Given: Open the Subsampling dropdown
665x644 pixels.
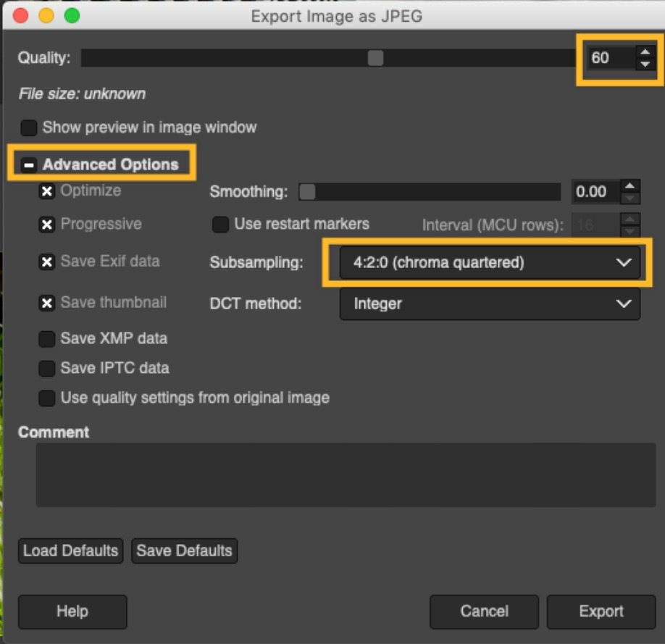Looking at the screenshot, I should [490, 263].
